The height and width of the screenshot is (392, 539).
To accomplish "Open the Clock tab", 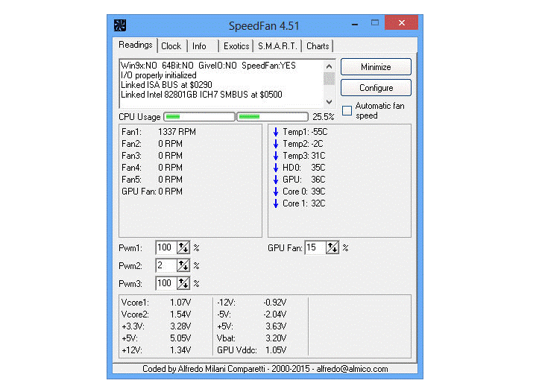I will coord(171,46).
